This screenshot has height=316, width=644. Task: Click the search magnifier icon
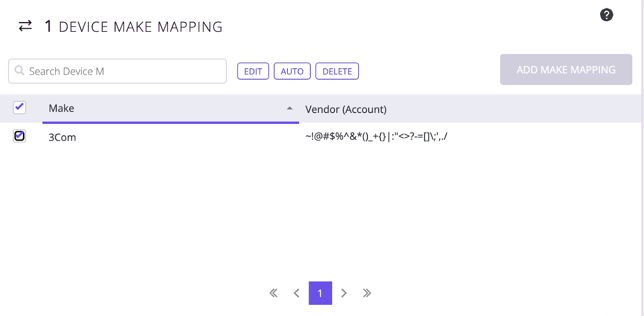click(19, 71)
